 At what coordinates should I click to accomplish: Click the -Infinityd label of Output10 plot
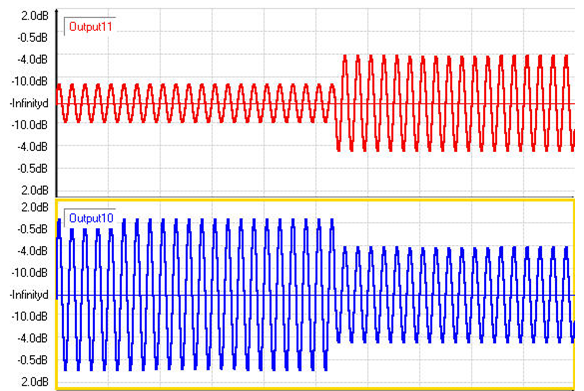[29, 295]
